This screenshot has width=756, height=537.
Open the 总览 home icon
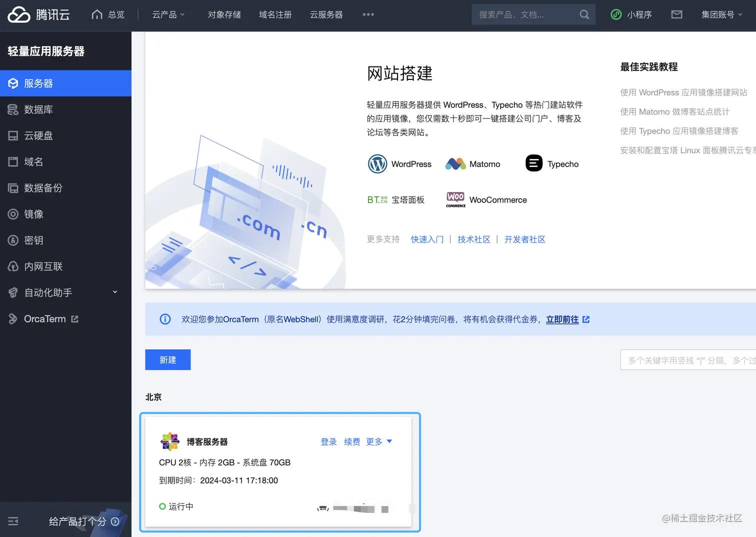[x=97, y=14]
